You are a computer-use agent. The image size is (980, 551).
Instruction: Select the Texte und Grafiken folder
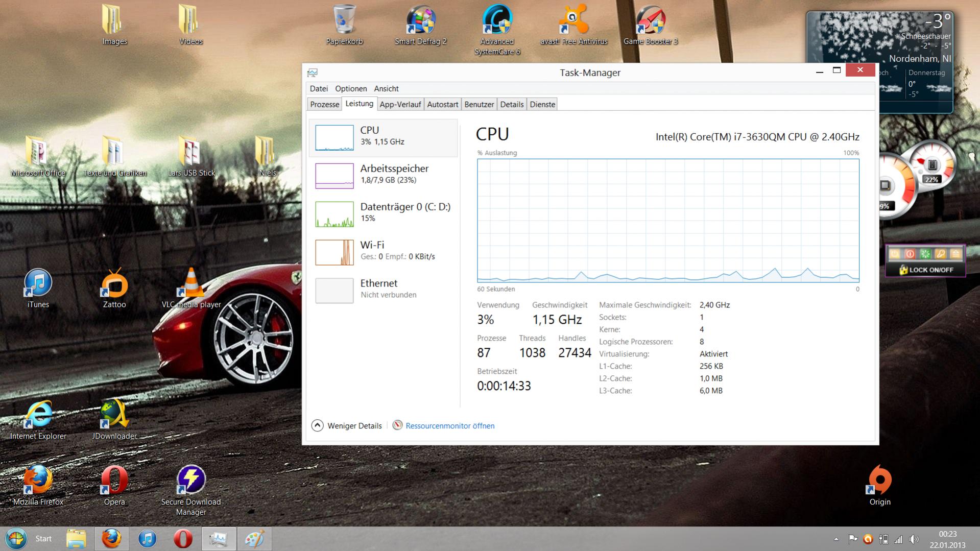[115, 156]
